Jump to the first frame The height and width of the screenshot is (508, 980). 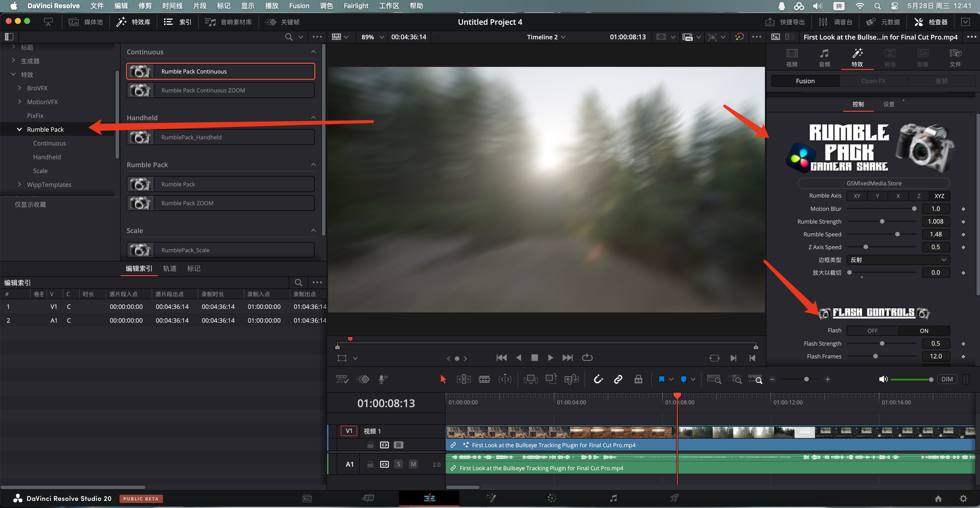click(501, 357)
